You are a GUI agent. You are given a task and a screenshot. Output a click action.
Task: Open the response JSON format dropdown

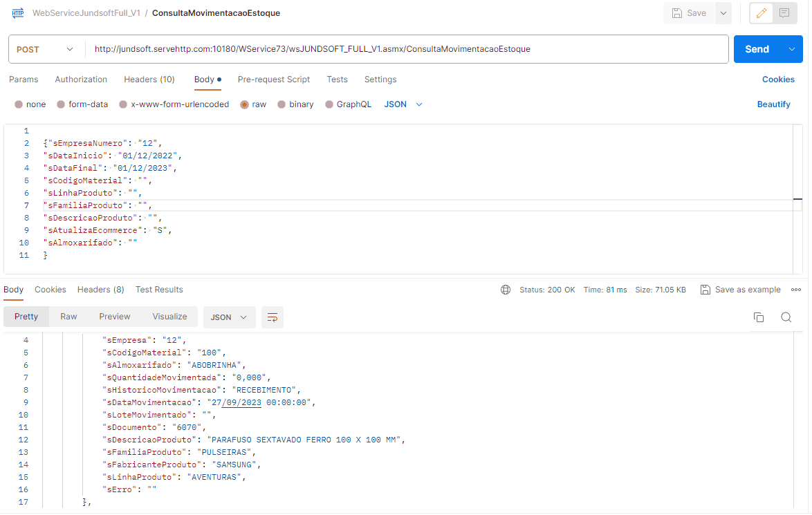coord(229,317)
